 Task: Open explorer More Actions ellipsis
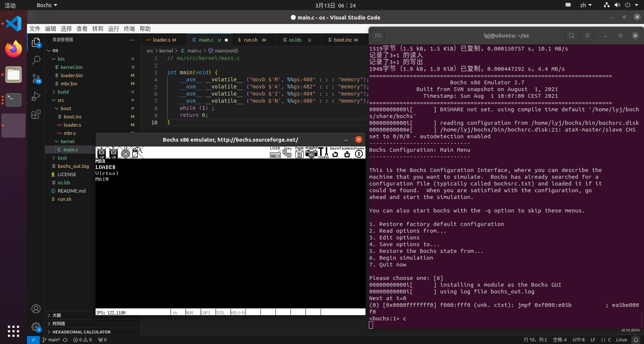(132, 40)
